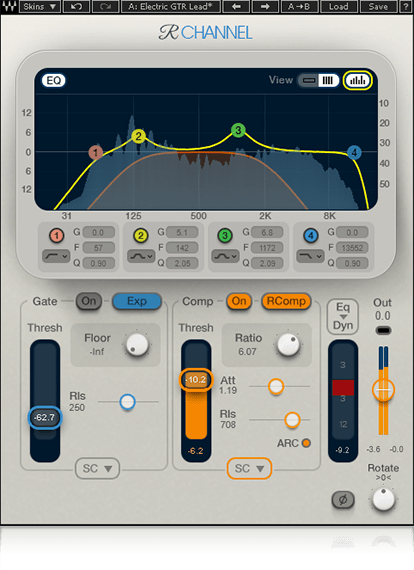Click gate threshold handle -62.7
This screenshot has width=414, height=570.
pos(45,417)
